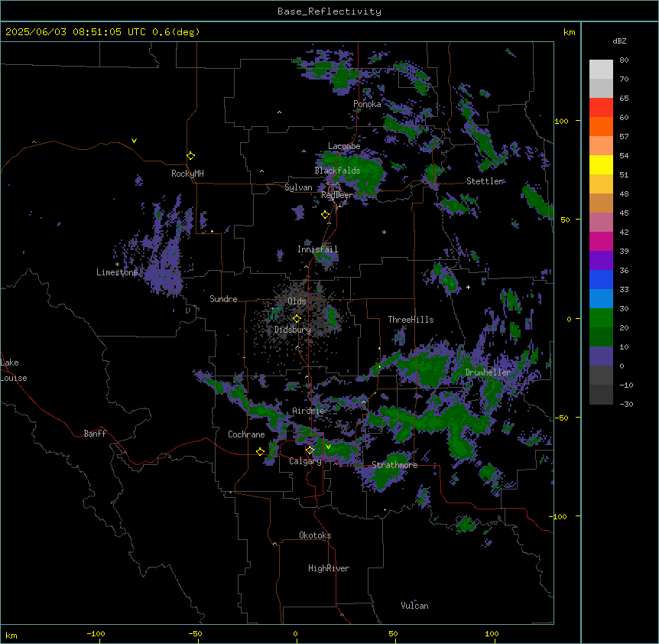659x644 pixels.
Task: Click the Didsbury town label
Action: click(293, 330)
